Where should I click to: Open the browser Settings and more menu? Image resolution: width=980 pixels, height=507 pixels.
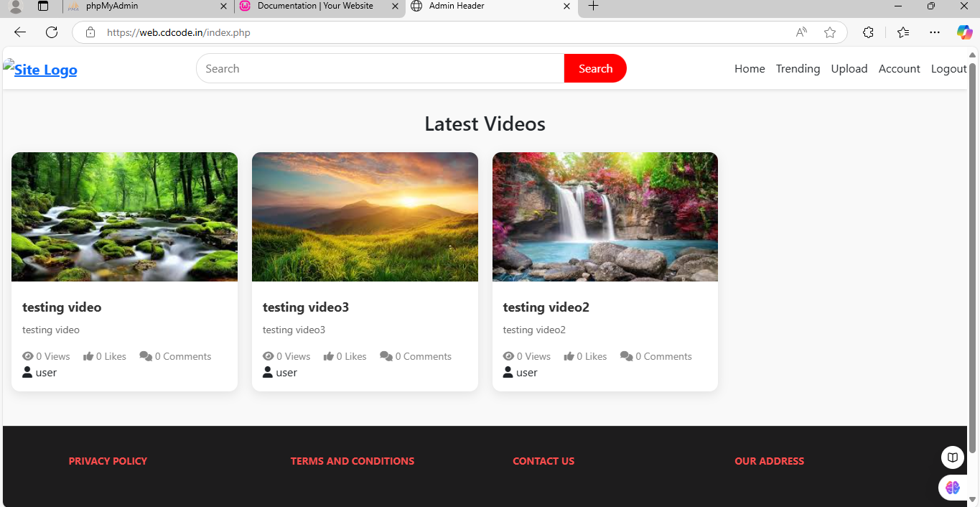[934, 32]
